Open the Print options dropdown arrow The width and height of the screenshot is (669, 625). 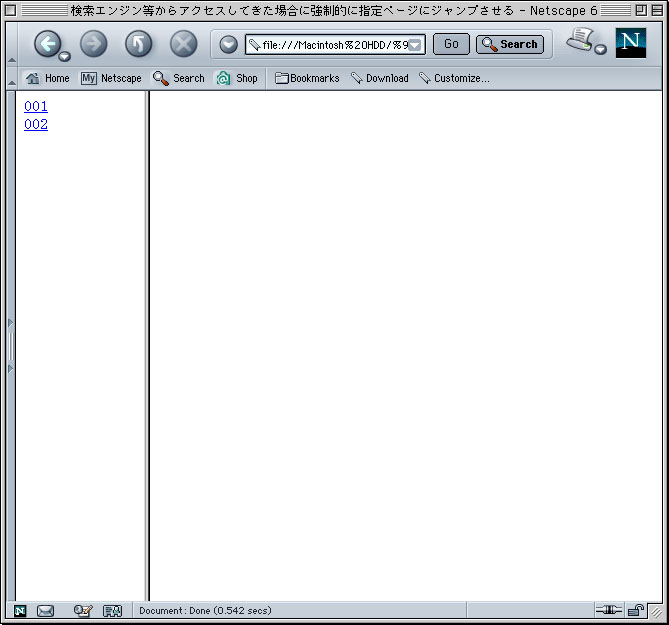[600, 49]
